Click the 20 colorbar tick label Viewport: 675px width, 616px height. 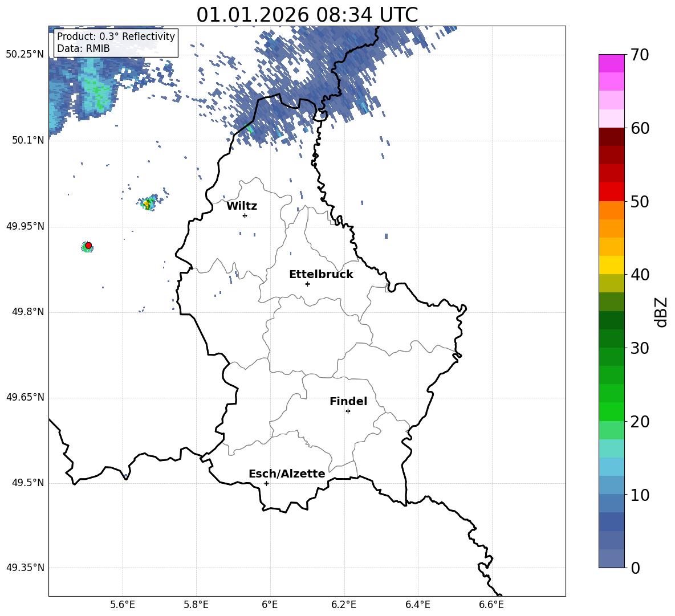[640, 422]
